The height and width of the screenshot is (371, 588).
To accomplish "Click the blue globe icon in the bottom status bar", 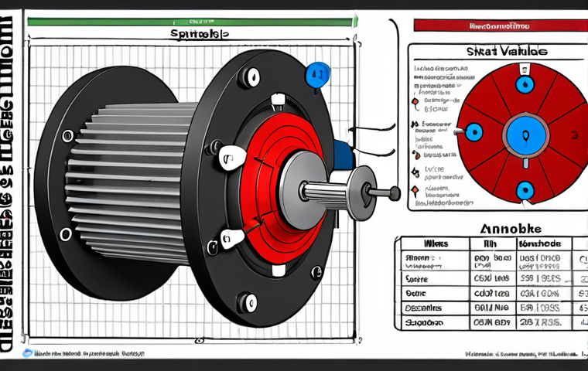I will pos(27,352).
